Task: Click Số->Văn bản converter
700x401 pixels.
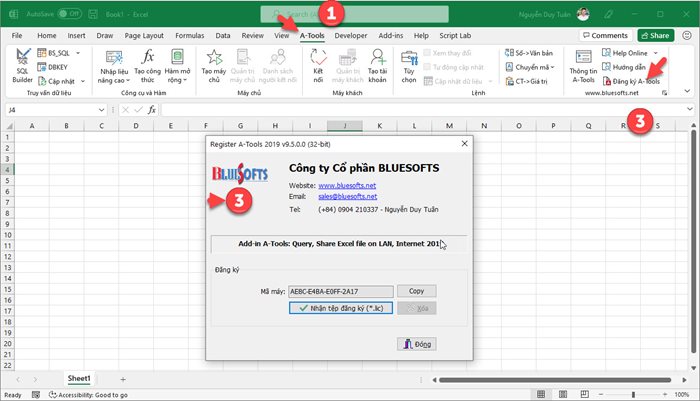Action: point(529,53)
